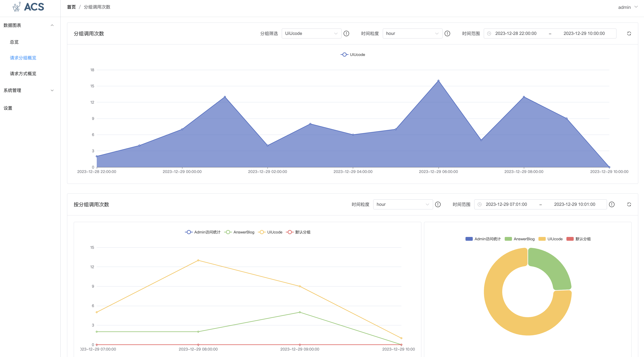
Task: Toggle UiUcode series in top chart legend
Action: [353, 54]
